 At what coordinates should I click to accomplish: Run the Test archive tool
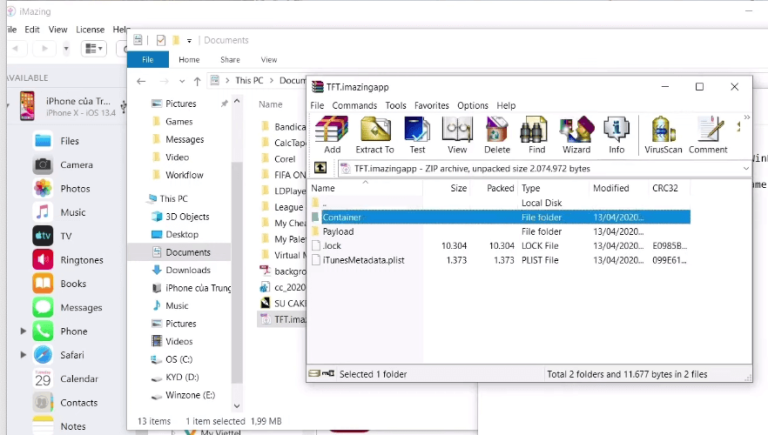point(417,134)
